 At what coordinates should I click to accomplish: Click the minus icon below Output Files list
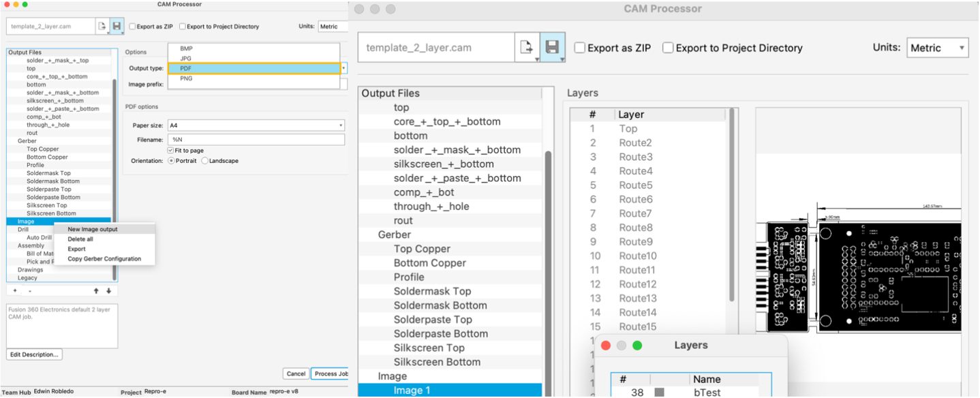pyautogui.click(x=30, y=291)
